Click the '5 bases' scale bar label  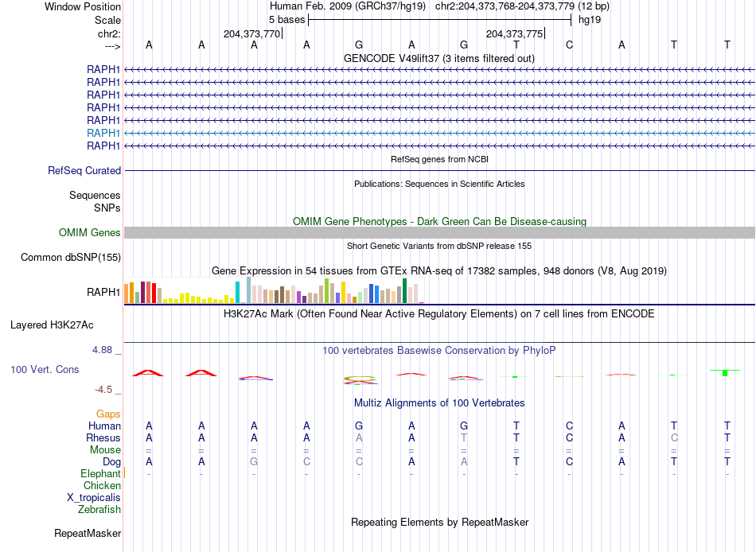(x=286, y=20)
